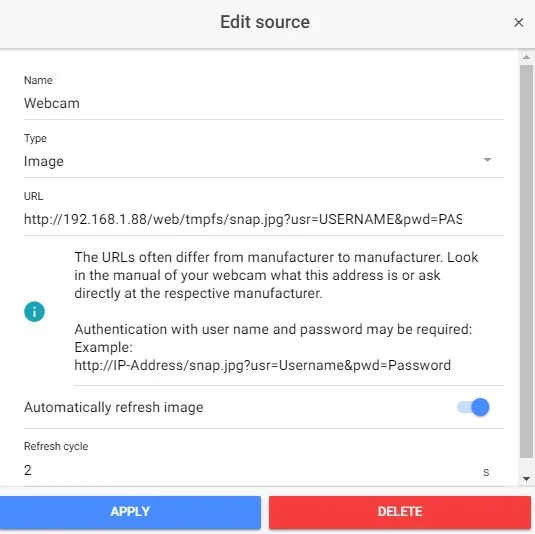Click the APPLY button

[130, 511]
